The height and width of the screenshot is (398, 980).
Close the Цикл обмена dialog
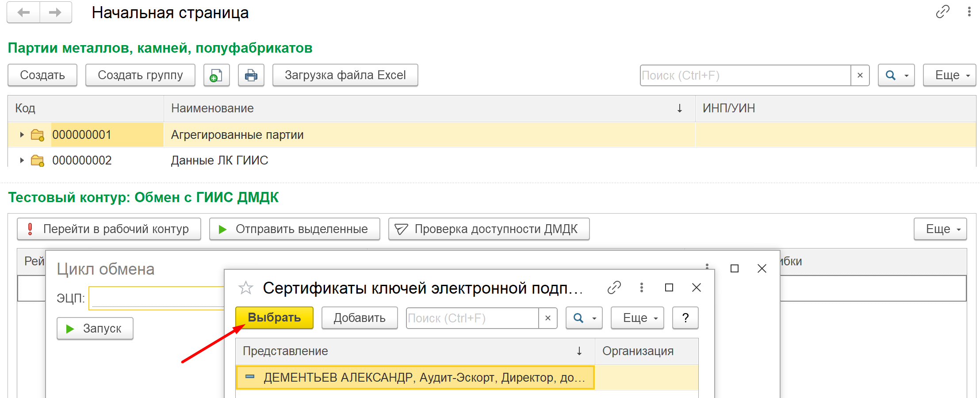[x=762, y=268]
